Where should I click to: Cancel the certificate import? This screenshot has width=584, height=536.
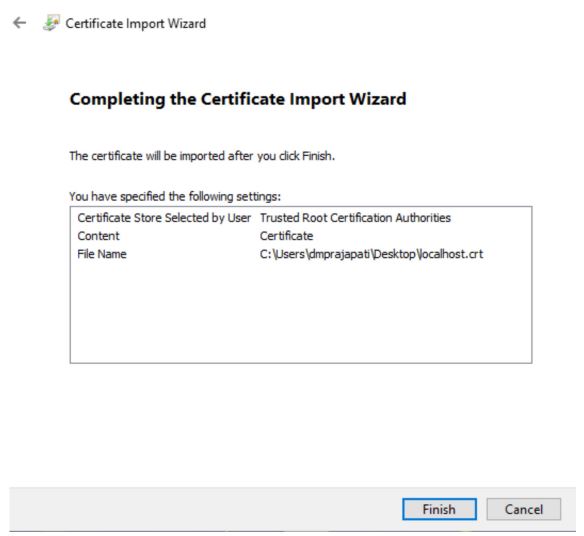tap(523, 509)
